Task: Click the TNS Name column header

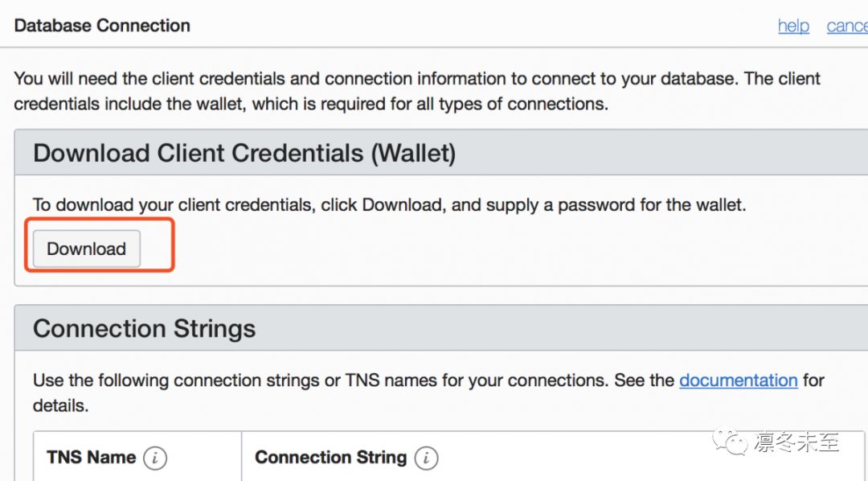Action: point(91,458)
